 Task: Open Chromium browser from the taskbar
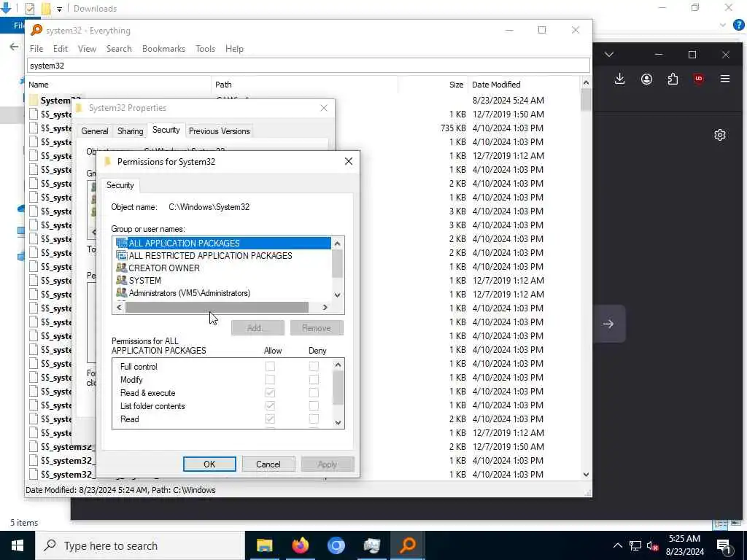(x=336, y=545)
